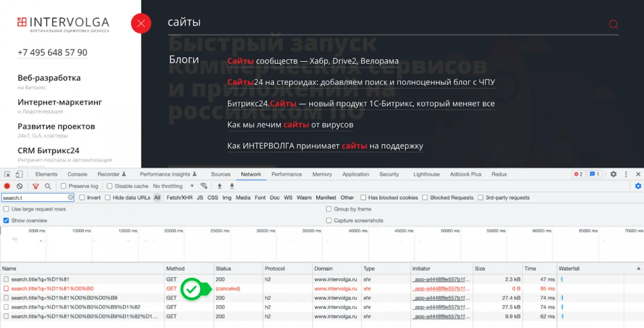Viewport: 644px width, 328px height.
Task: Open DevTools settings gear
Action: pos(613,174)
